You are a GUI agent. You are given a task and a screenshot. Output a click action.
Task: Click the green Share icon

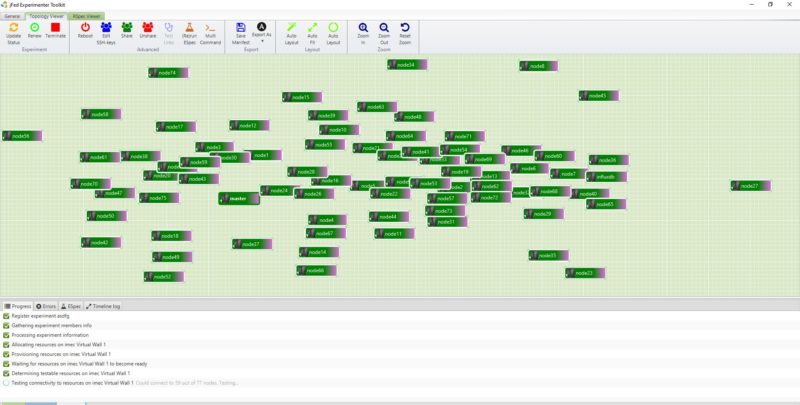(127, 28)
